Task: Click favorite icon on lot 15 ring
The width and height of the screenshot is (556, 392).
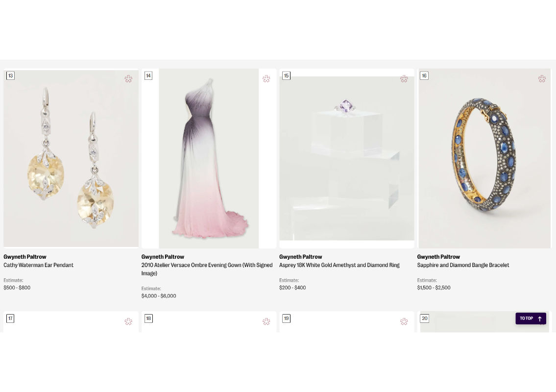Action: click(404, 78)
